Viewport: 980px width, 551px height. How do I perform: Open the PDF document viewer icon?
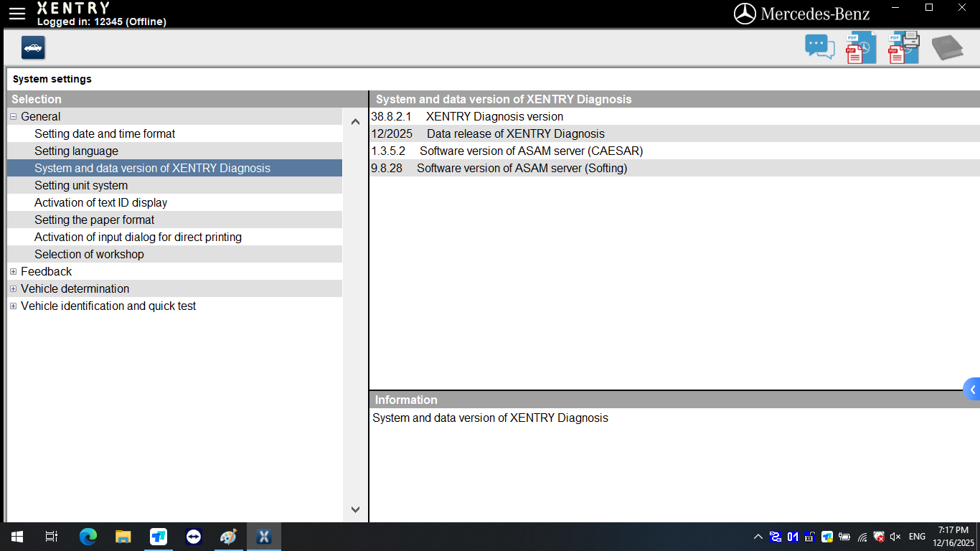point(859,46)
